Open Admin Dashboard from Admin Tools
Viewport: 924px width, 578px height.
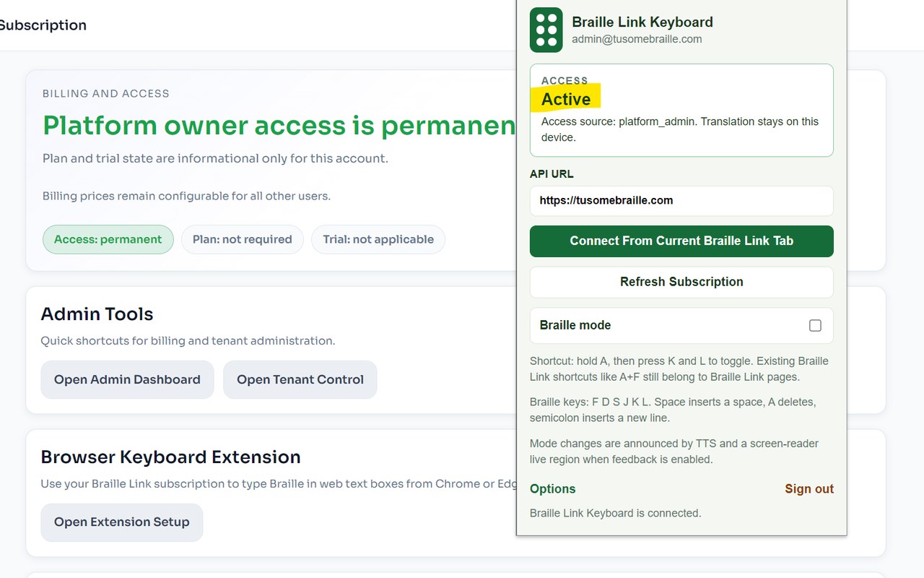tap(127, 379)
